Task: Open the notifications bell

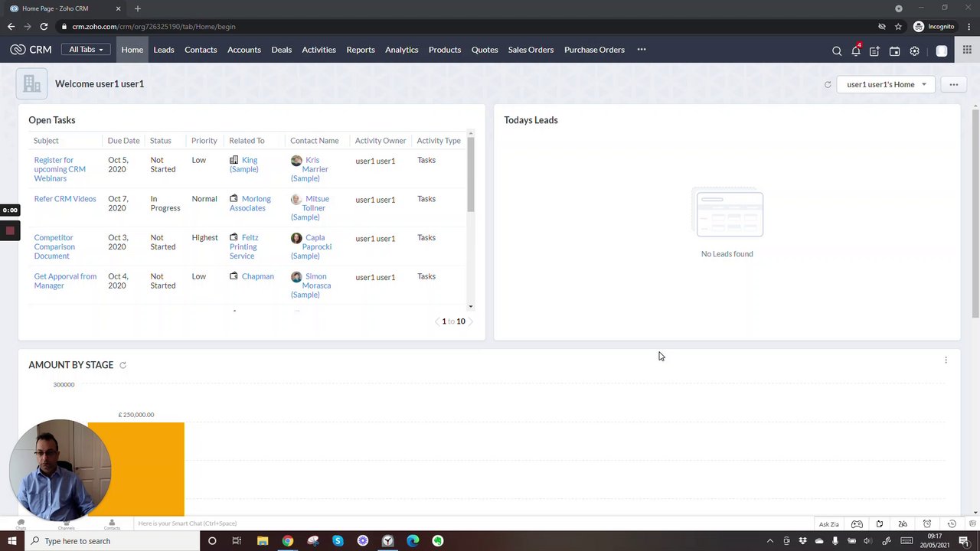Action: click(x=856, y=51)
